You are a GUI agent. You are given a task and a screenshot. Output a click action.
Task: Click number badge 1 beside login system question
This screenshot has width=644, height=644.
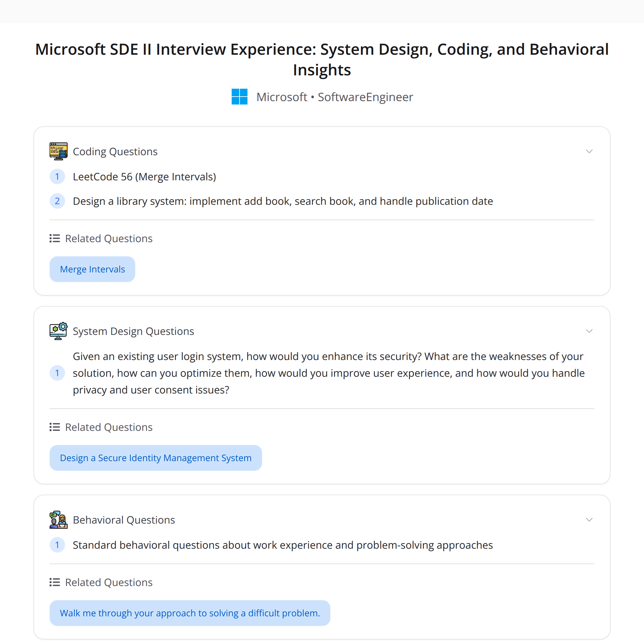tap(57, 373)
